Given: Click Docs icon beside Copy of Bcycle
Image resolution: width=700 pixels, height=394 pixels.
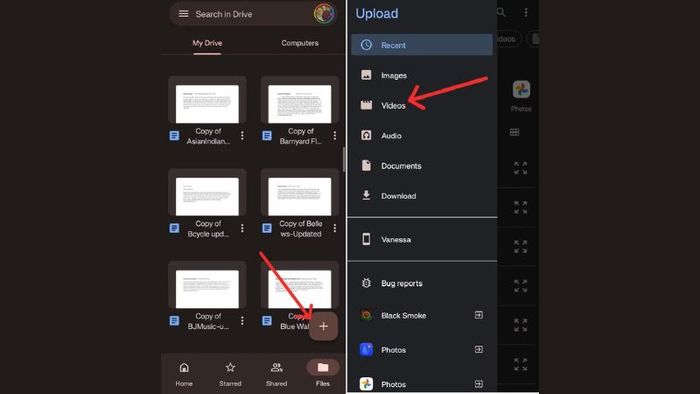Looking at the screenshot, I should 175,228.
